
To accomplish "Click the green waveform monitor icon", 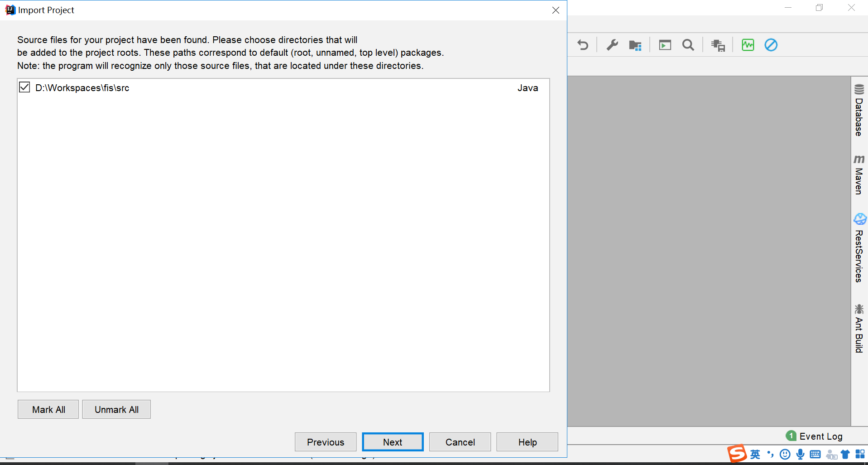I will 748,45.
